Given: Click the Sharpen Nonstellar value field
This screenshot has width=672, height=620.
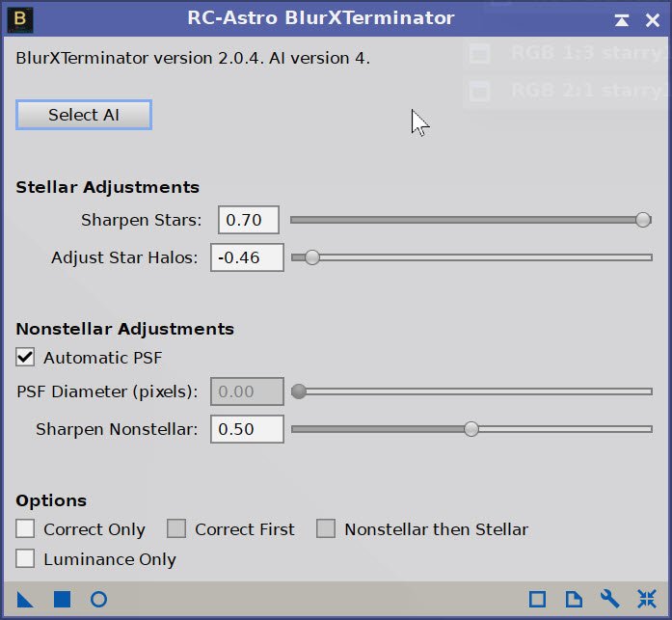Looking at the screenshot, I should [247, 429].
